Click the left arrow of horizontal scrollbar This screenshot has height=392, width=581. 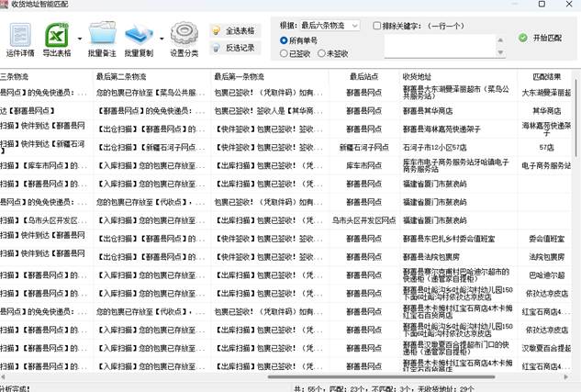point(3,377)
